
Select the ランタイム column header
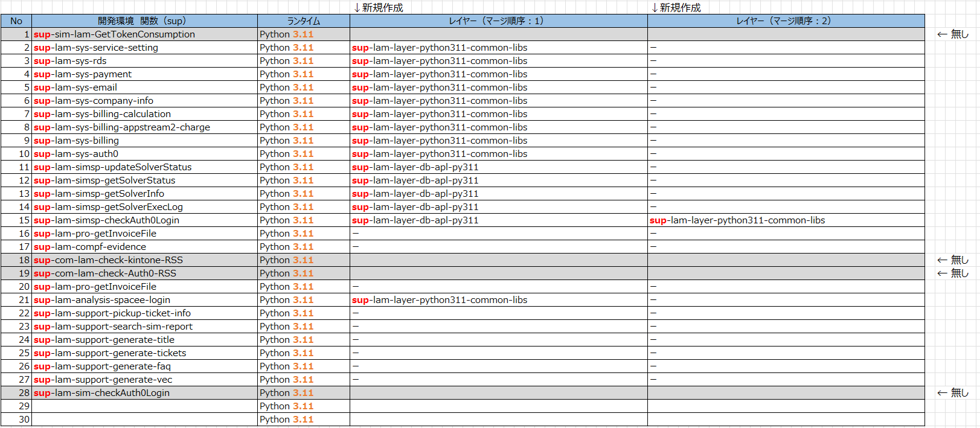pyautogui.click(x=303, y=21)
